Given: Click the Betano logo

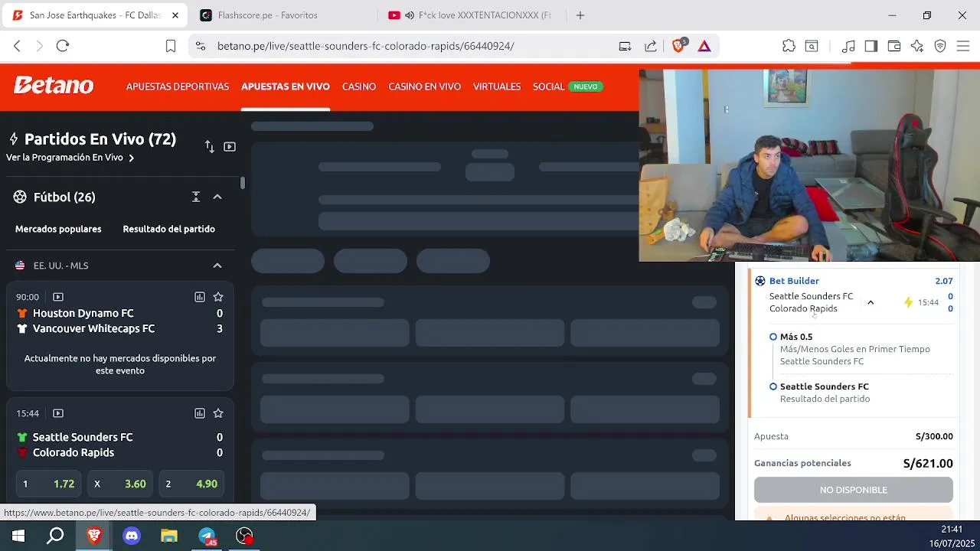Looking at the screenshot, I should (54, 86).
